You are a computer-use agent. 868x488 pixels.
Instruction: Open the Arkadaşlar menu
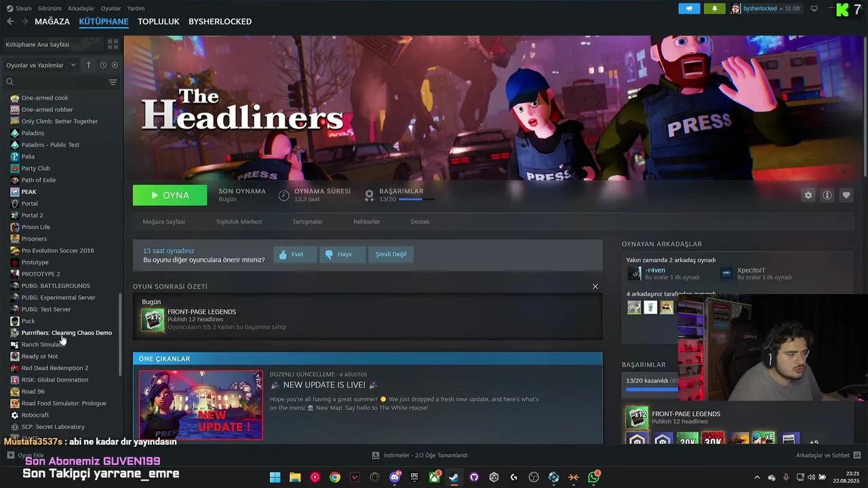tap(81, 8)
